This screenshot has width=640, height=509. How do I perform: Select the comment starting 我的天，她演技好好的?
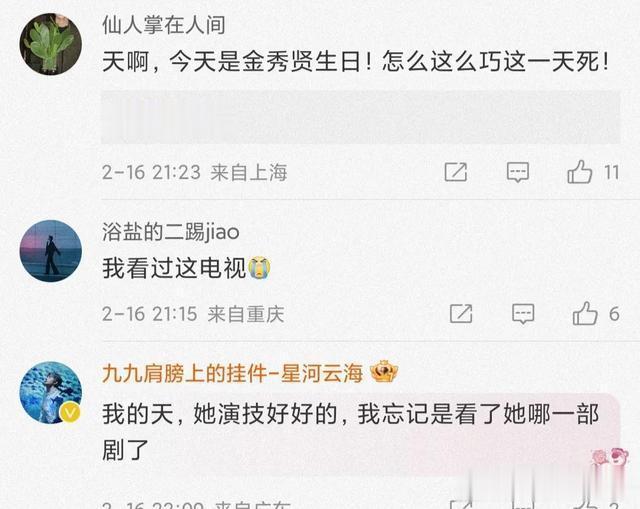point(350,431)
